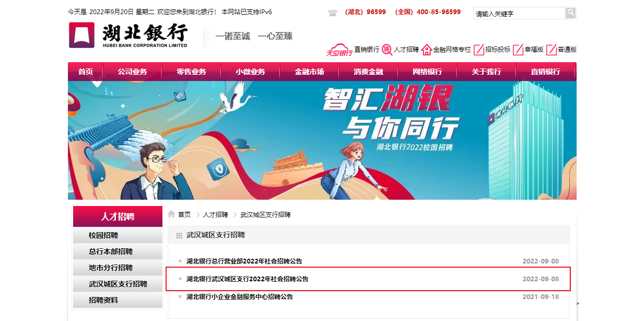Click the 招标投标 edit icon
Screen dimensions: 644x321
point(479,50)
